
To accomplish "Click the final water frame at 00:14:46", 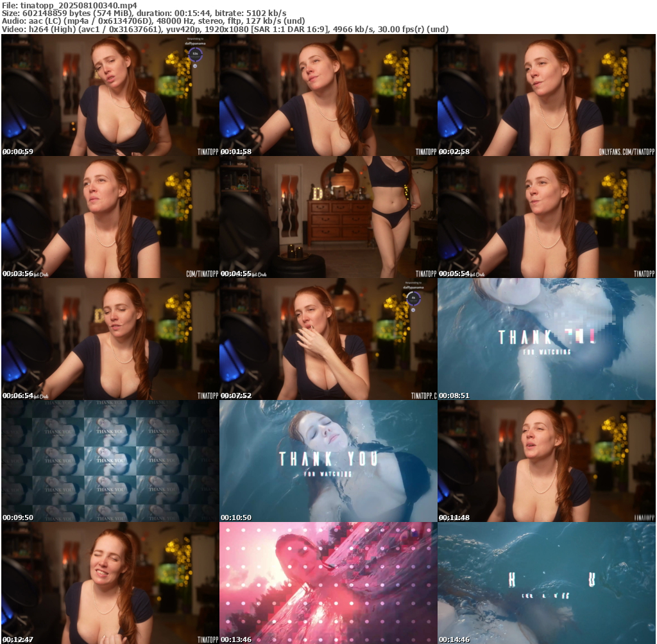I will coord(547,583).
